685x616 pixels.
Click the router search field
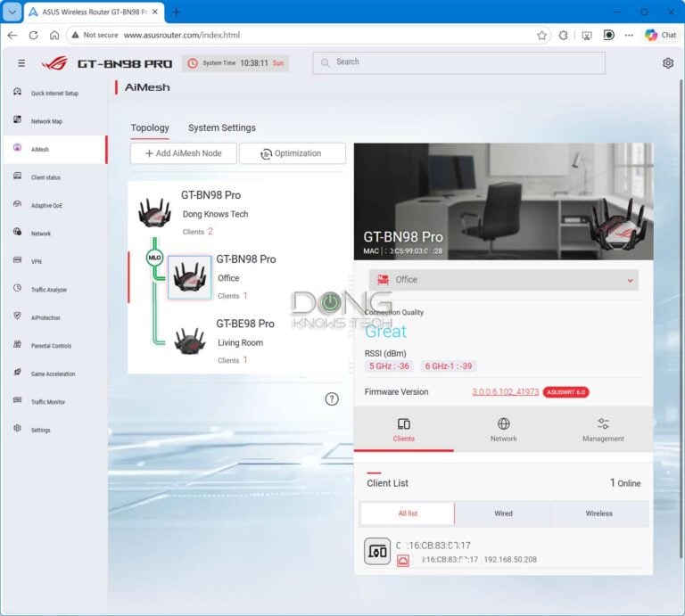pyautogui.click(x=458, y=63)
